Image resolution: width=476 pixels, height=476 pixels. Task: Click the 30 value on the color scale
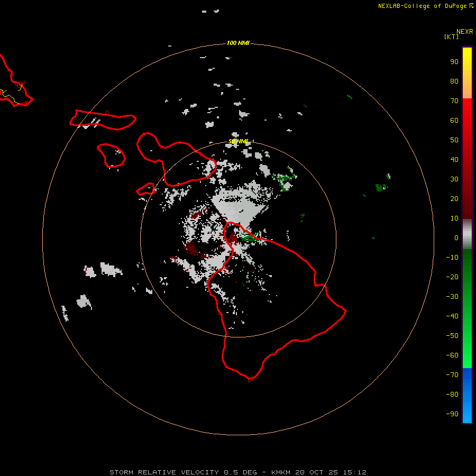click(x=454, y=179)
